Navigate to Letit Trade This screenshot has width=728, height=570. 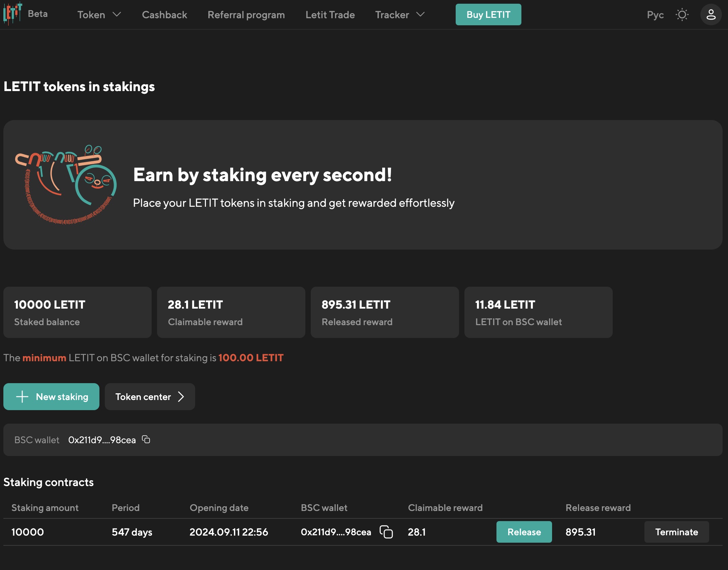[x=330, y=15]
